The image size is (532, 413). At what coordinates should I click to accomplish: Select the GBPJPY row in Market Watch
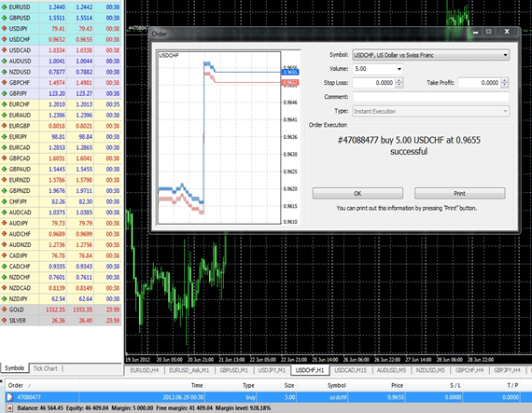pyautogui.click(x=61, y=93)
